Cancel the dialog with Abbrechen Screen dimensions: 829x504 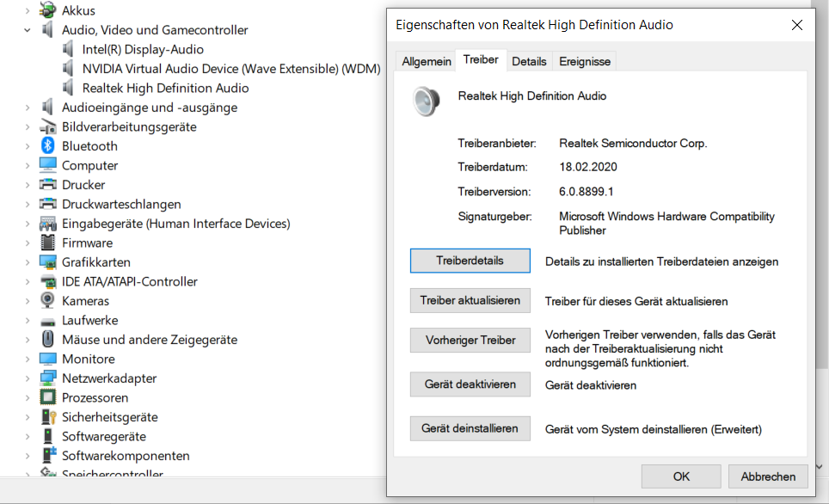pos(768,476)
